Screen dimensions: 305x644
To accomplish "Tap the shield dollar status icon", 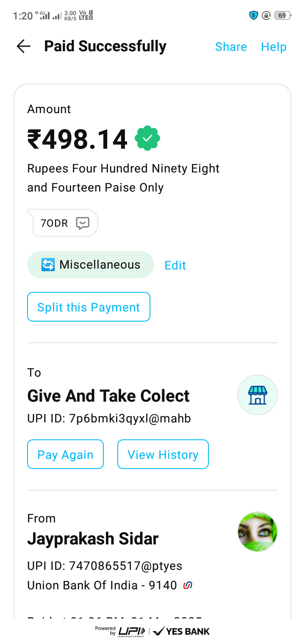I will point(254,16).
